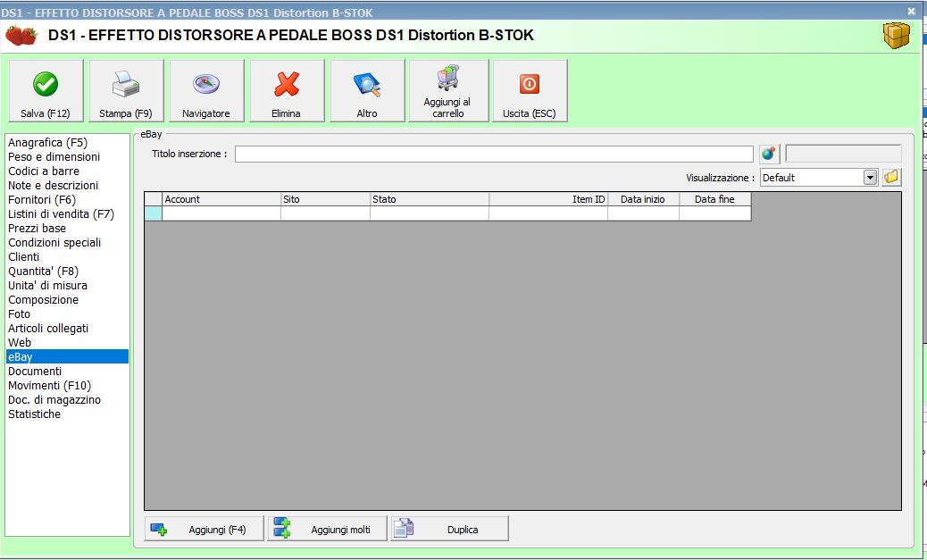Image resolution: width=927 pixels, height=560 pixels.
Task: Click the Data inizio column header
Action: pyautogui.click(x=643, y=199)
